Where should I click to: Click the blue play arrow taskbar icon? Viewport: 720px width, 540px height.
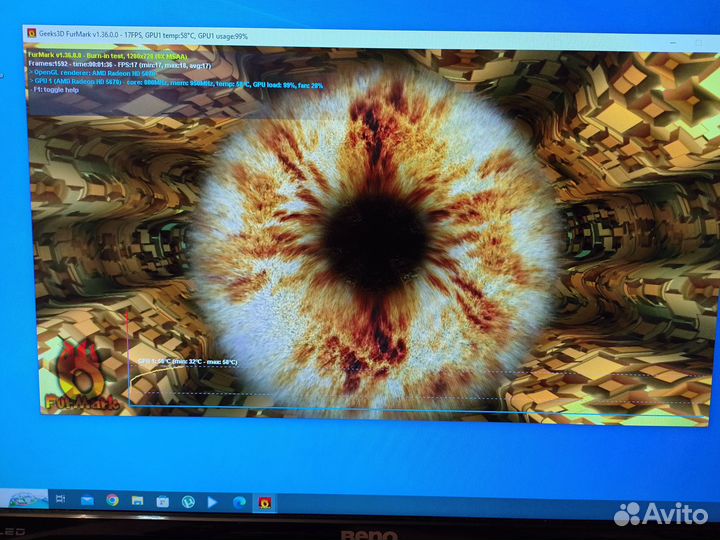213,501
